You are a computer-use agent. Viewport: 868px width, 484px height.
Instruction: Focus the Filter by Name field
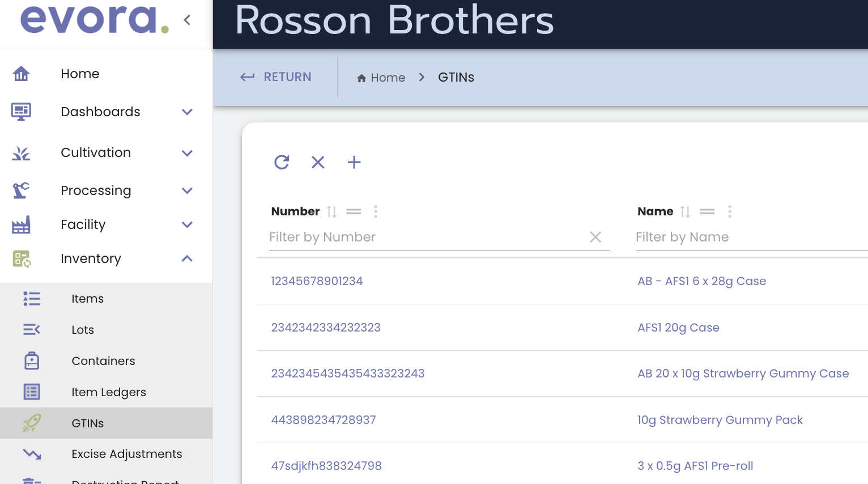pos(751,237)
